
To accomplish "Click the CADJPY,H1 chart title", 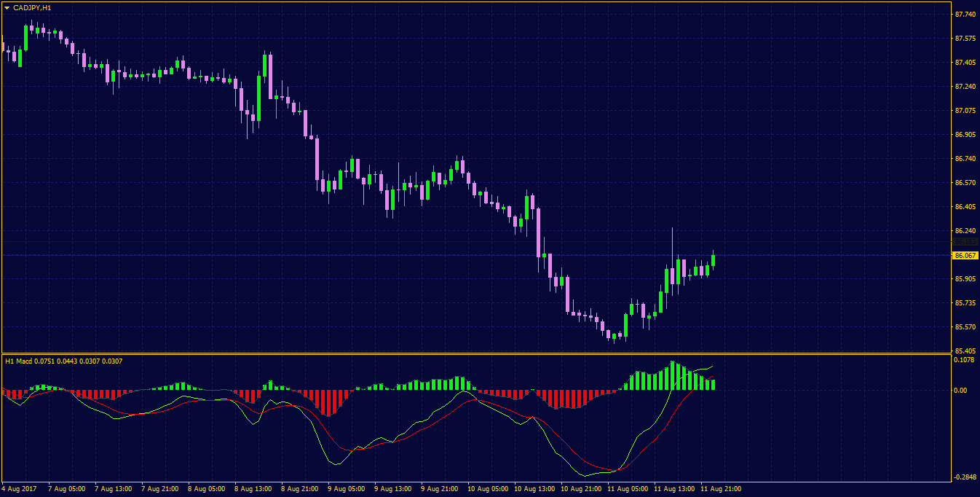I will (32, 7).
